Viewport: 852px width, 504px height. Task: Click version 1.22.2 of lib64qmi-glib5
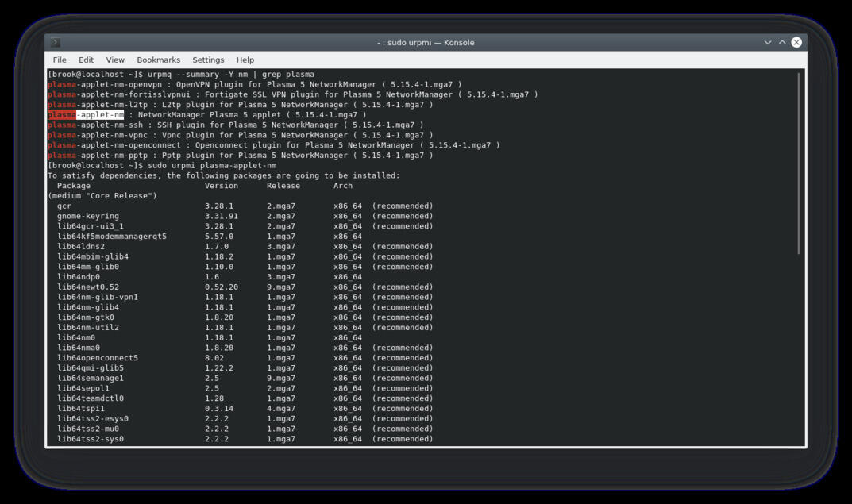[x=219, y=368]
